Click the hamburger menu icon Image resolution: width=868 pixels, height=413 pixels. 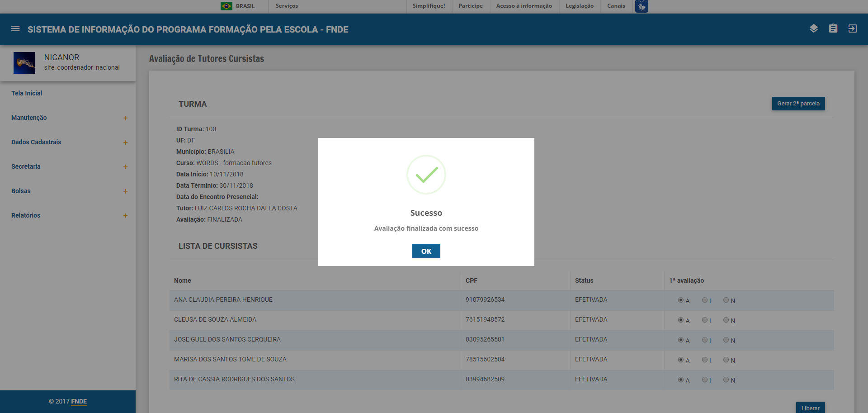click(x=15, y=29)
